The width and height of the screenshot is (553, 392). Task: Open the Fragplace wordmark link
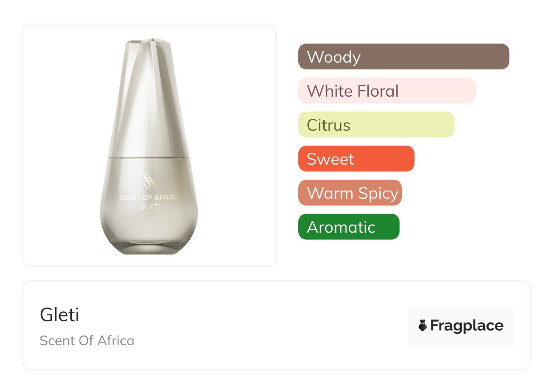467,326
